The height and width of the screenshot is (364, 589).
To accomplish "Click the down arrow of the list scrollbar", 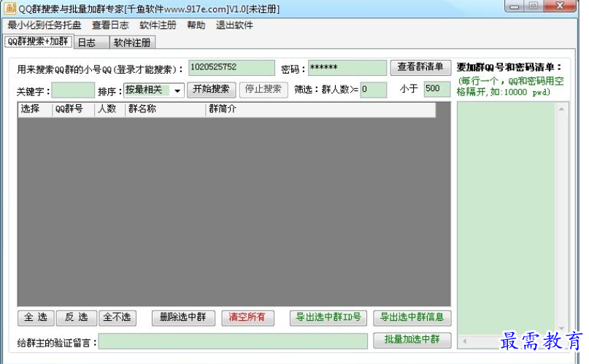I will point(561,328).
